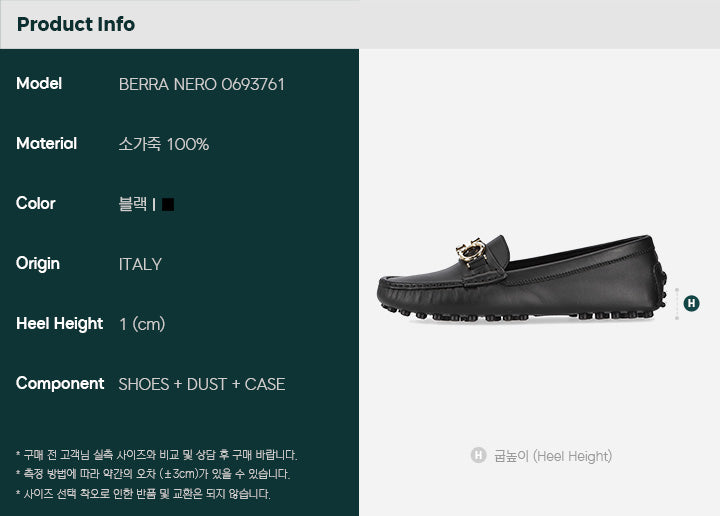Click the gold buckle ornament on the loafer

pos(471,252)
